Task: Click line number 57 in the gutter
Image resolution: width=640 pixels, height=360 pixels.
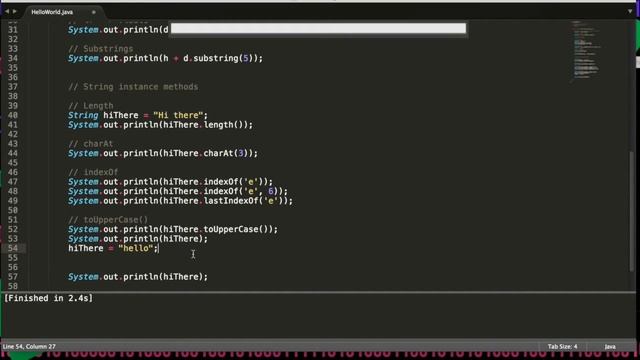Action: [13, 277]
